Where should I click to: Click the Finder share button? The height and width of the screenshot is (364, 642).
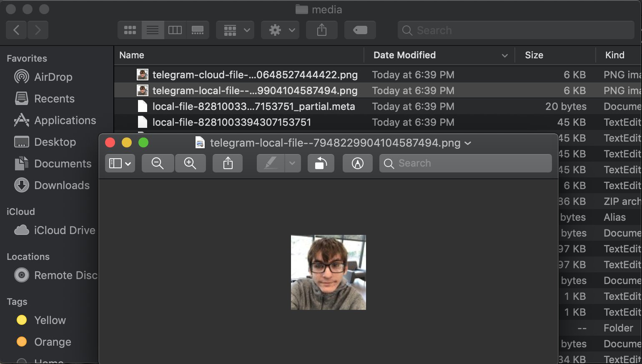322,30
